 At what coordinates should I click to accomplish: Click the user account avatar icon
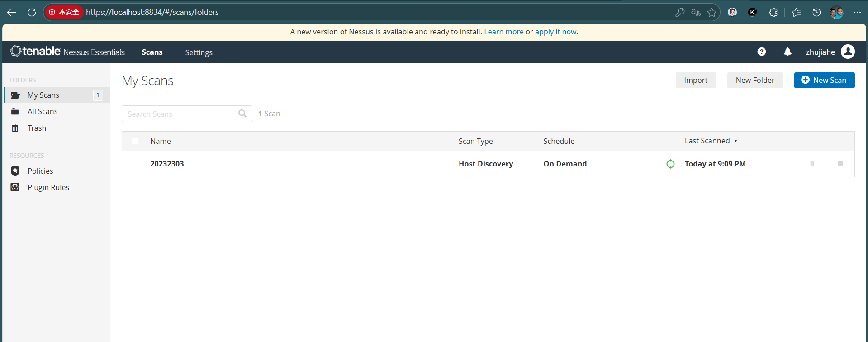click(x=848, y=52)
